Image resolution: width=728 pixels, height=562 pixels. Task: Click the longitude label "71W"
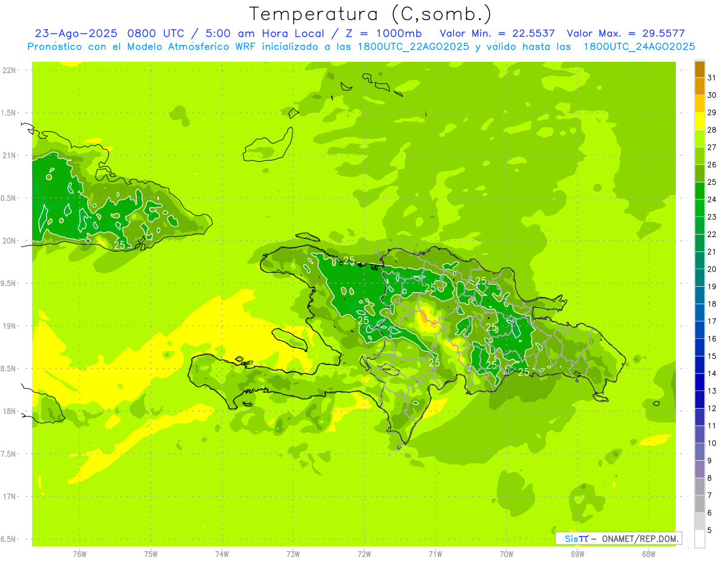435,554
